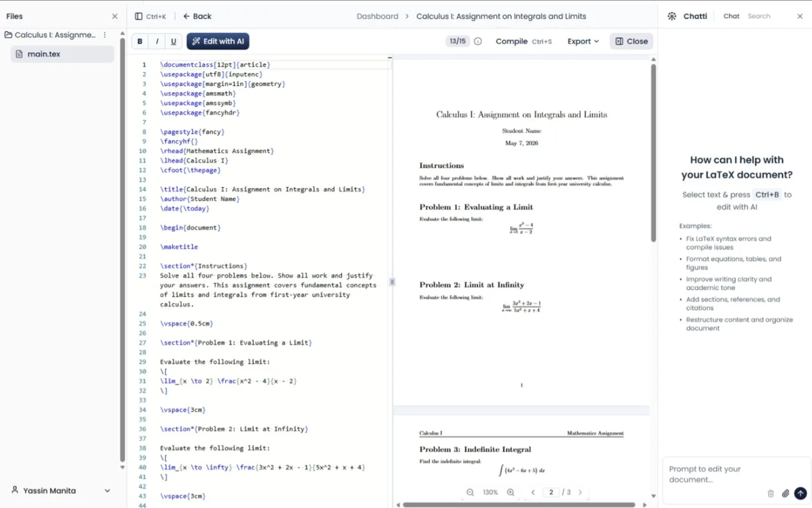Viewport: 812px width, 508px height.
Task: Click the Chatti logo icon
Action: pyautogui.click(x=672, y=16)
